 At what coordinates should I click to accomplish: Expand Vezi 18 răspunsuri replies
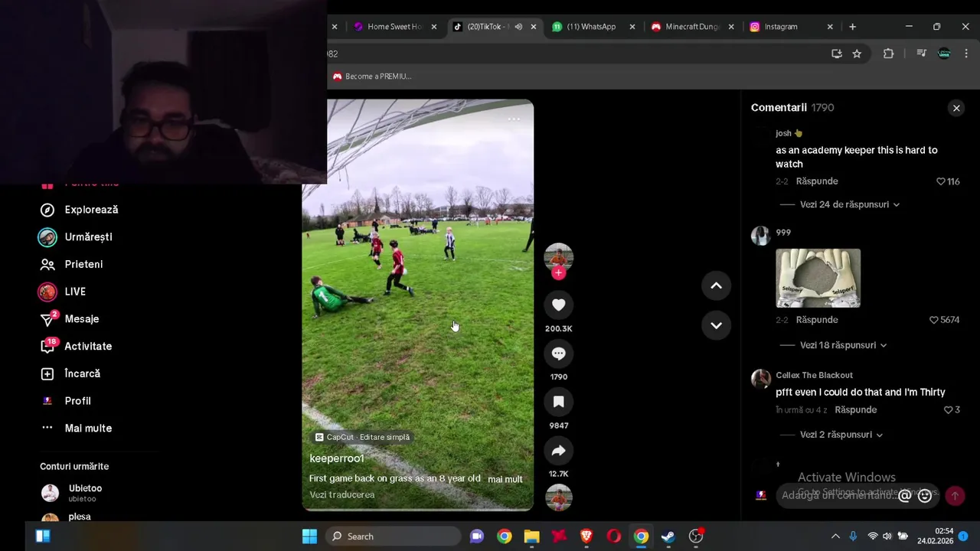[844, 345]
